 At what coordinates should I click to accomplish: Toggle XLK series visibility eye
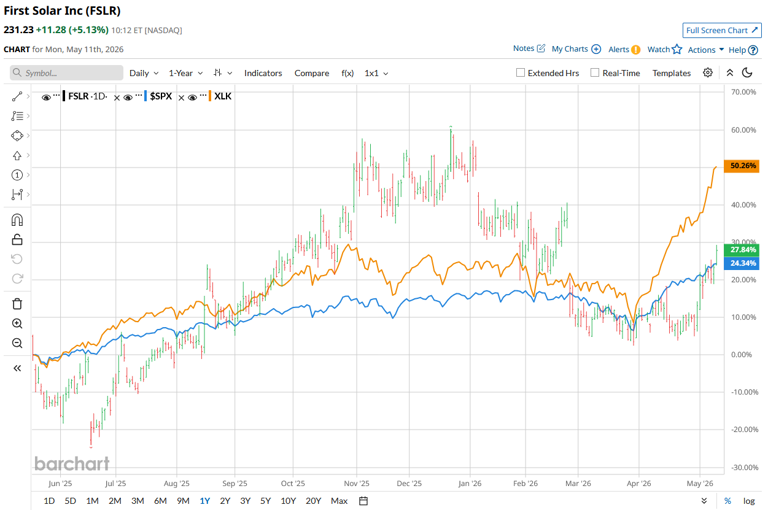tap(192, 97)
